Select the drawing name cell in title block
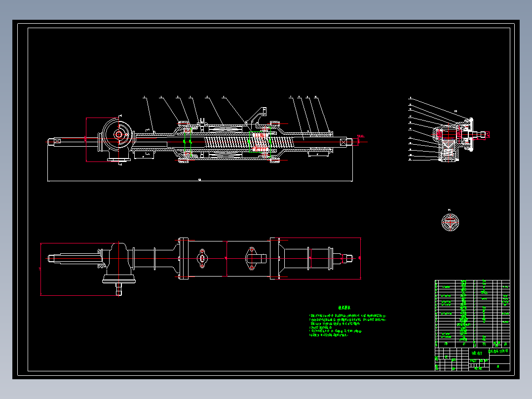 click(x=499, y=351)
